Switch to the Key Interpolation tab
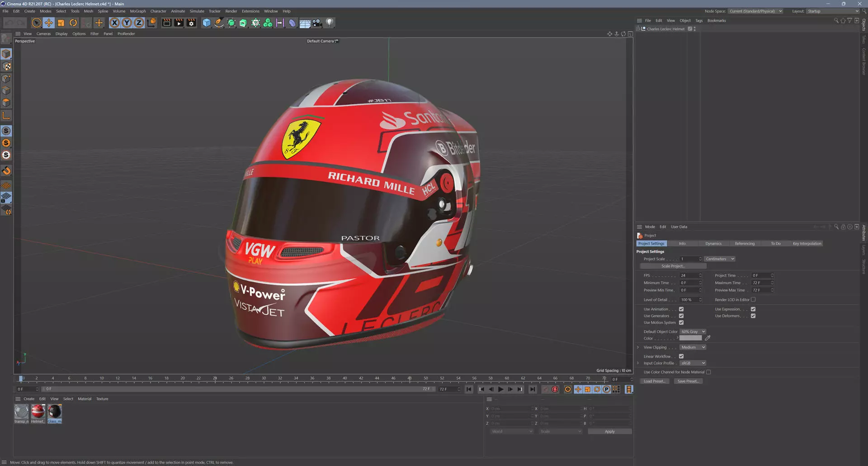The image size is (868, 466). coord(807,244)
